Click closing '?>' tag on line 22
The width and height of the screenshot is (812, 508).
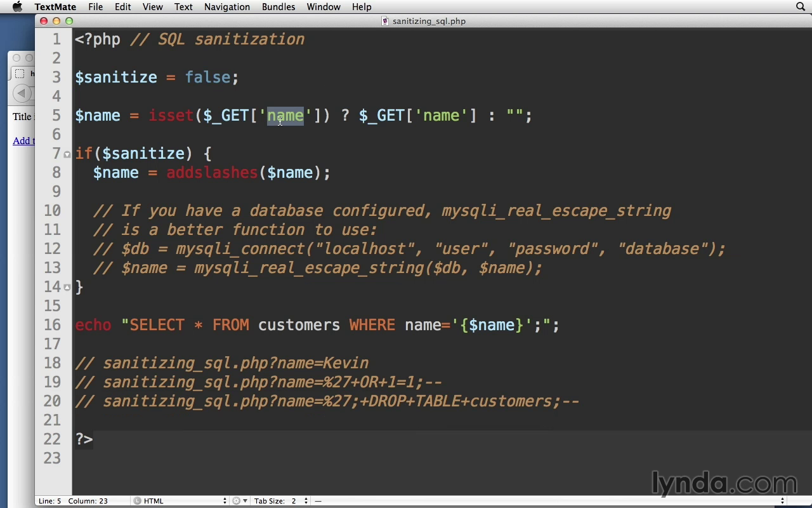point(84,439)
